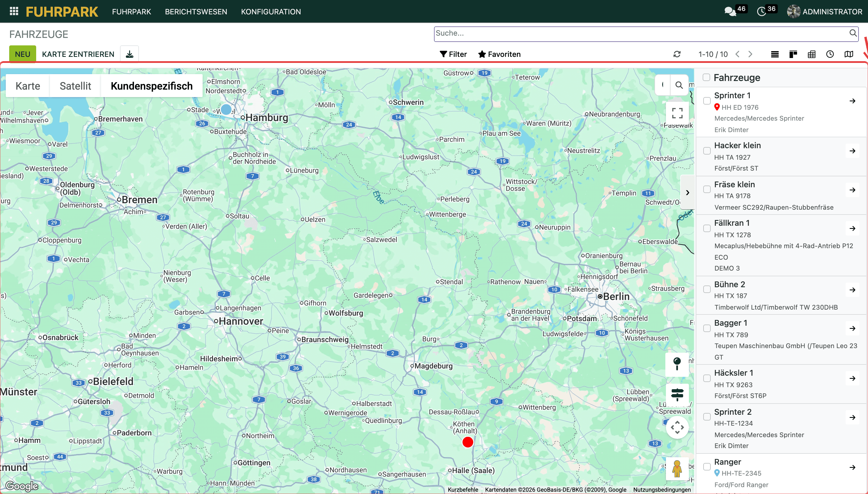Switch map to Satellit tab

pos(75,86)
